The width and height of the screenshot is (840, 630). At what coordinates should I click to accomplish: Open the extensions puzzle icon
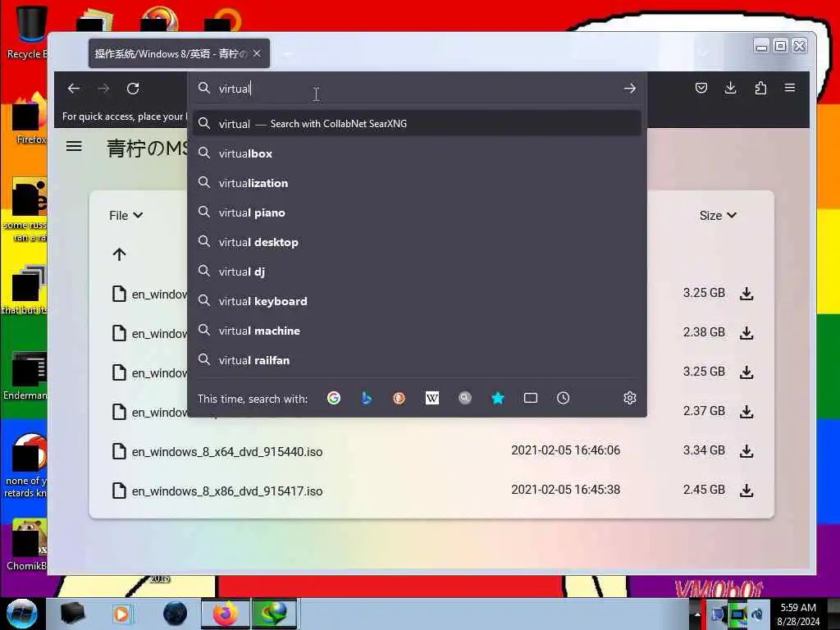click(x=760, y=88)
